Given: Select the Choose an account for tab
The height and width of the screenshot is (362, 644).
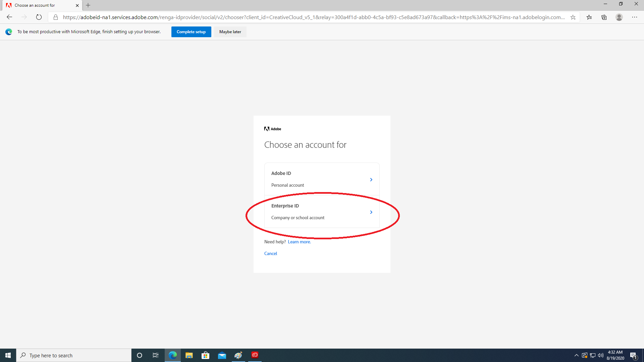Looking at the screenshot, I should (39, 5).
